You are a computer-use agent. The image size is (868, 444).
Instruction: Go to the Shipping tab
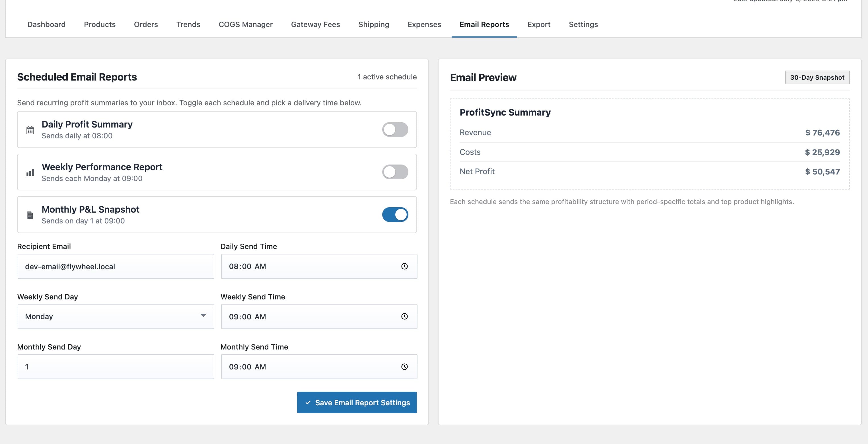click(374, 24)
